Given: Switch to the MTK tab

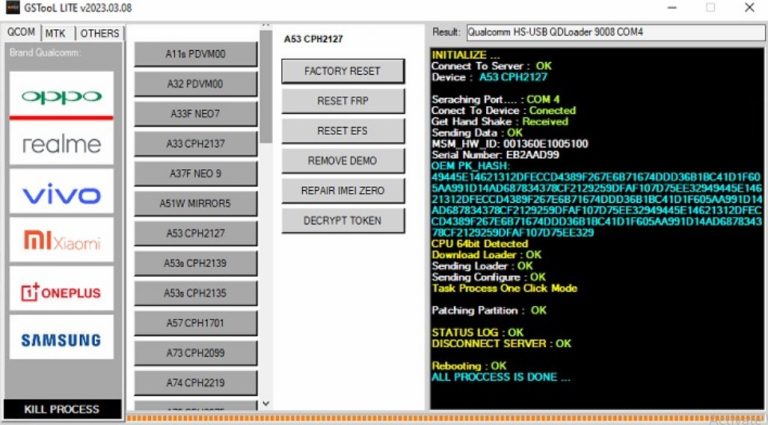Looking at the screenshot, I should (55, 33).
